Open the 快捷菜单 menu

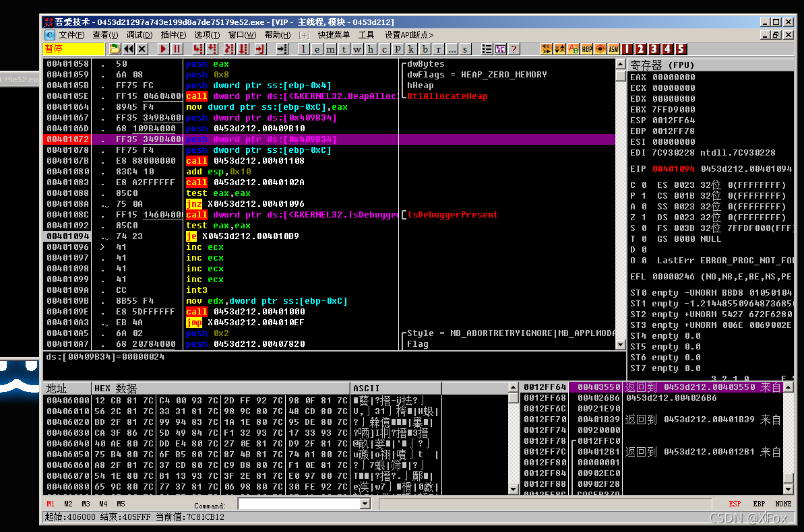(334, 35)
